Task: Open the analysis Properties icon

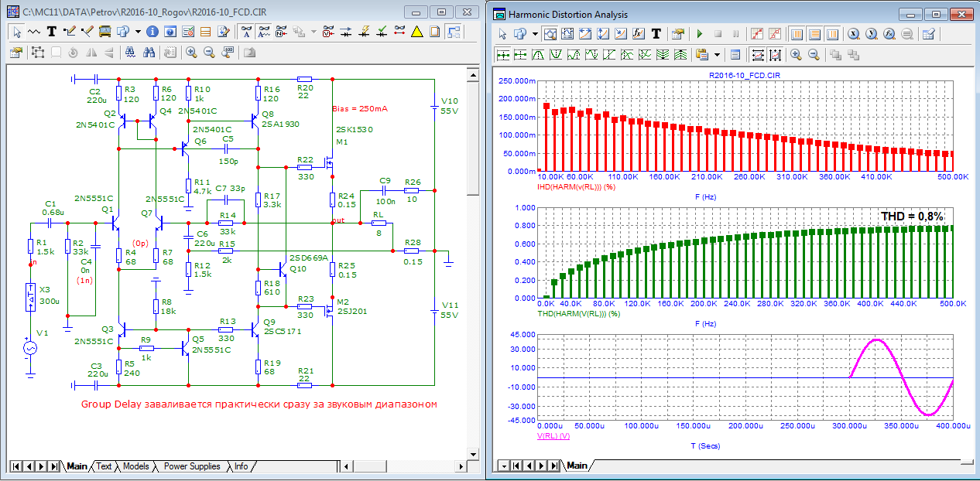Action: pyautogui.click(x=678, y=34)
